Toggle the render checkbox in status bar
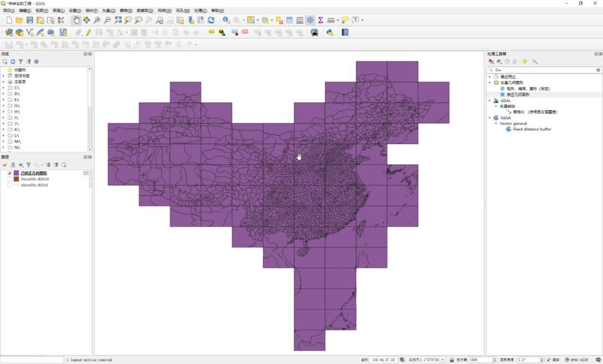The width and height of the screenshot is (603, 364). pyautogui.click(x=549, y=360)
